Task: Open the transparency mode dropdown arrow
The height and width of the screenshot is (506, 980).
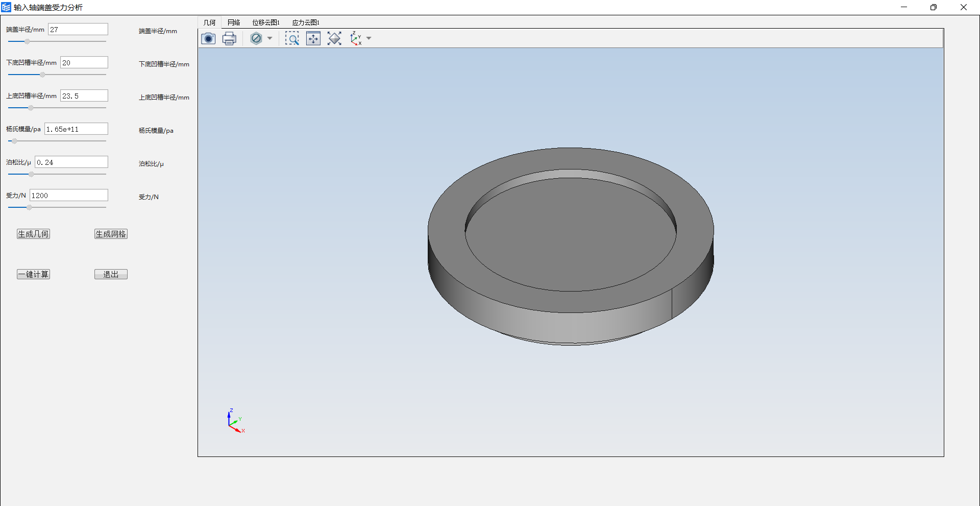Action: click(269, 38)
